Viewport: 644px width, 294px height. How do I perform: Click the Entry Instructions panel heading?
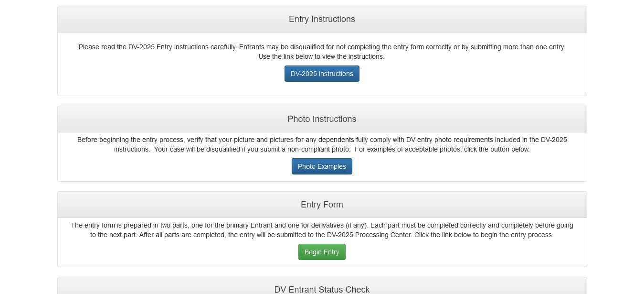coord(322,19)
